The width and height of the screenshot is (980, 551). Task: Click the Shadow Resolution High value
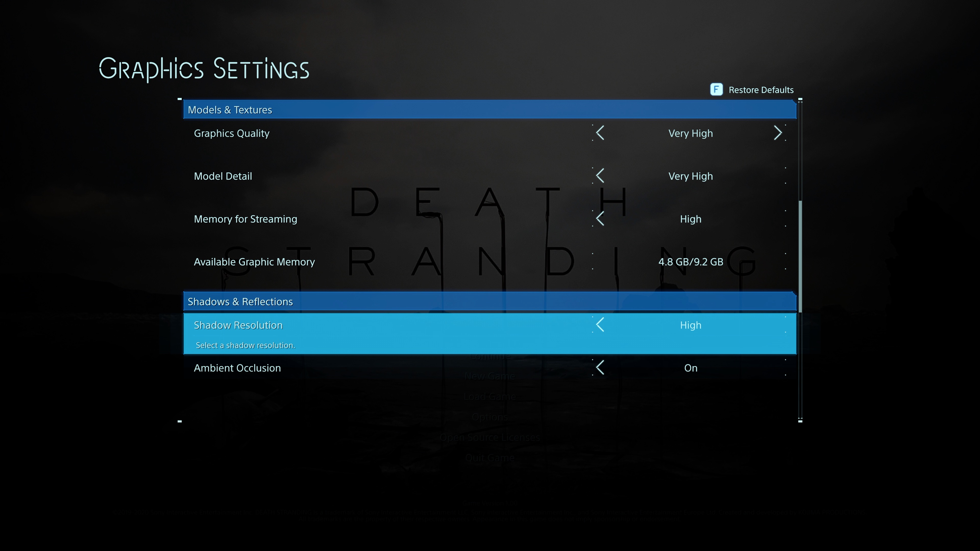click(691, 325)
